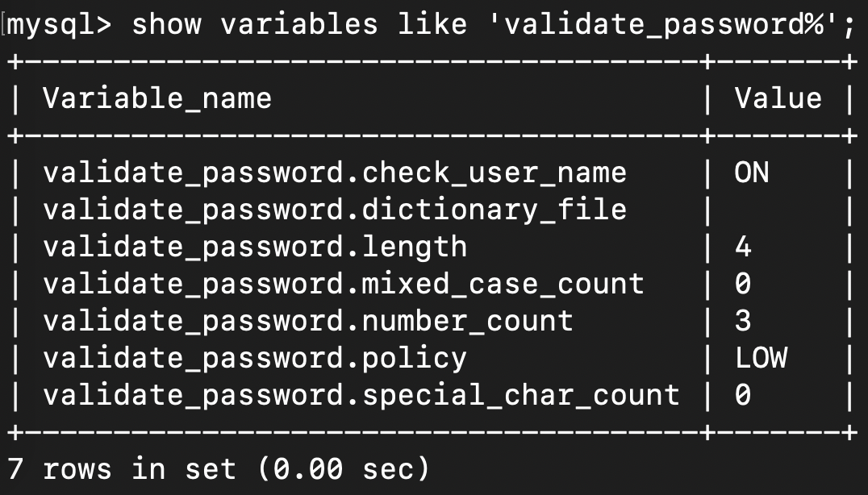Click the mysql> prompt text
The width and height of the screenshot is (868, 495).
[x=60, y=26]
